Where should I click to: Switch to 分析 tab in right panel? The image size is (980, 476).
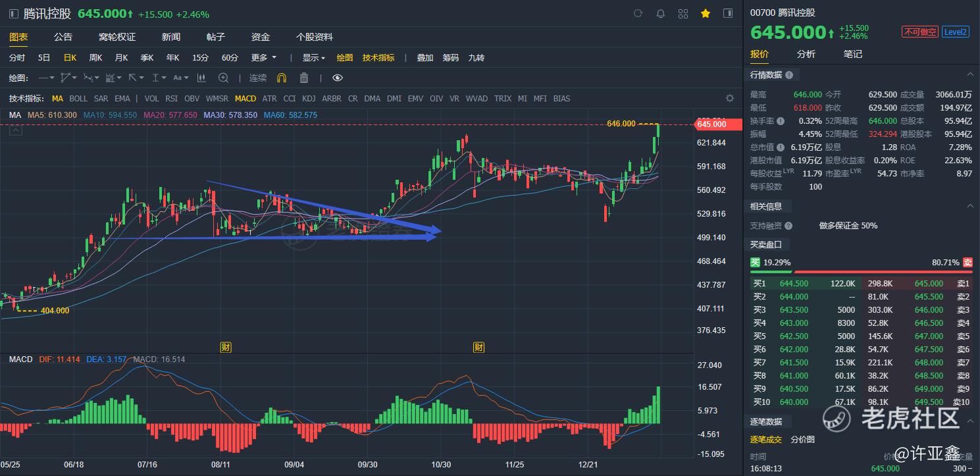[x=806, y=54]
